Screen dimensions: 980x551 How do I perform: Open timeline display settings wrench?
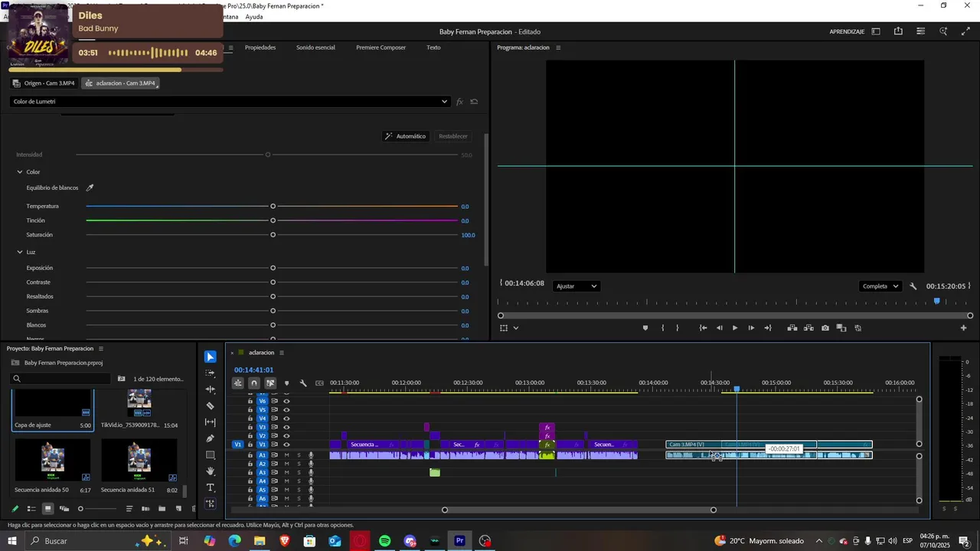303,383
